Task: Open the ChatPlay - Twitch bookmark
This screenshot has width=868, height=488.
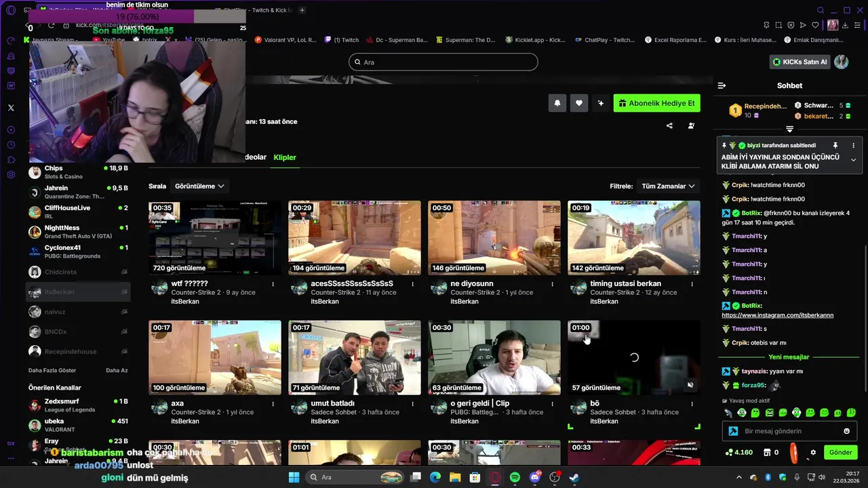Action: 605,40
